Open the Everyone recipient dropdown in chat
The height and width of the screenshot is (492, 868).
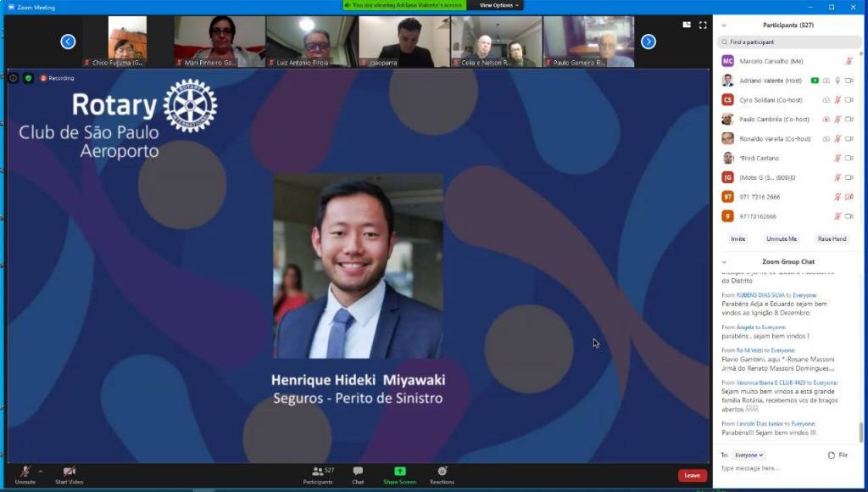coord(748,455)
